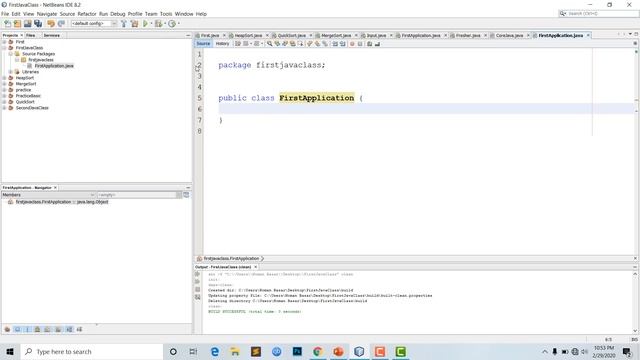Open the Members dropdown in Navigator
Screen dimensions: 640x360
point(48,195)
